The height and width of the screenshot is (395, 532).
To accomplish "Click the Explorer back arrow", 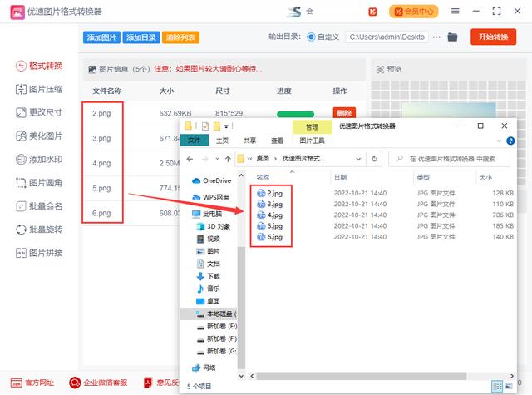I will (190, 159).
